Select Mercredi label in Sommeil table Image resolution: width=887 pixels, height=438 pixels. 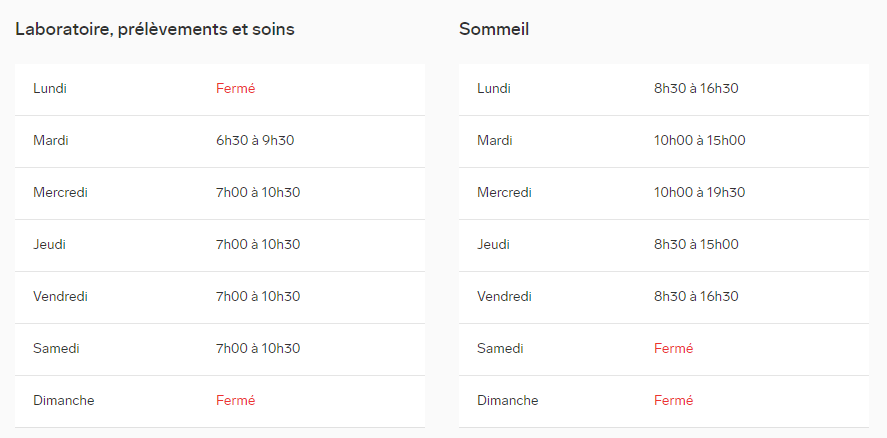(505, 192)
